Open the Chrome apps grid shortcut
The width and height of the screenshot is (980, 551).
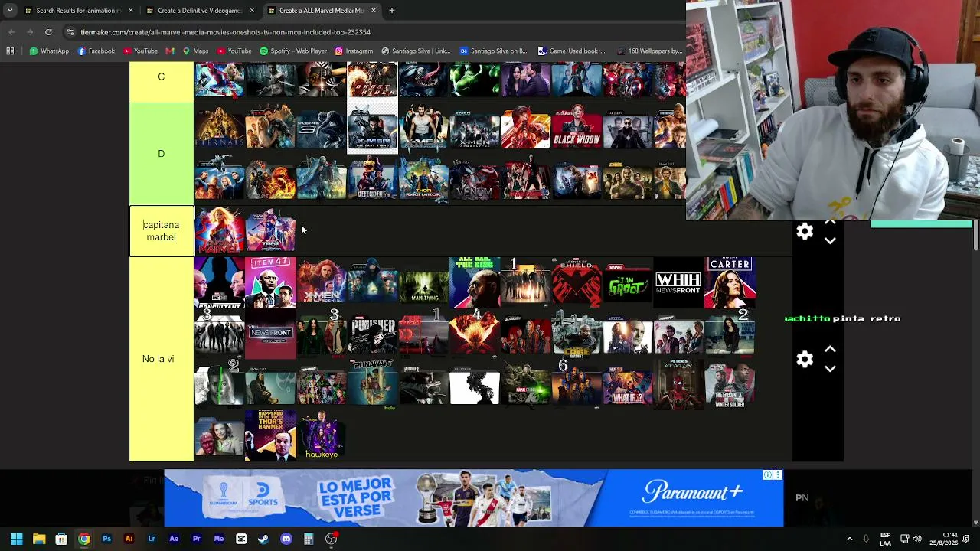[x=10, y=51]
